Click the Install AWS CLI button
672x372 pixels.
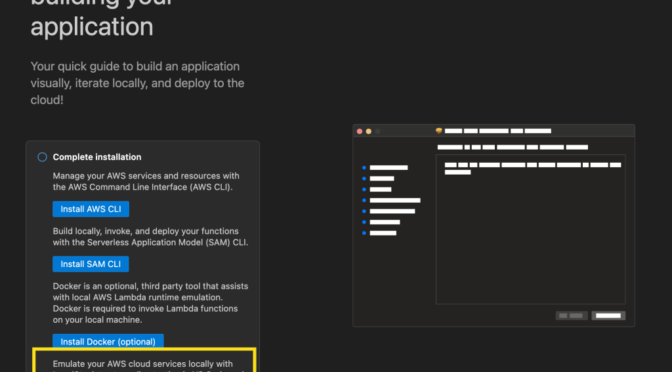click(x=91, y=209)
